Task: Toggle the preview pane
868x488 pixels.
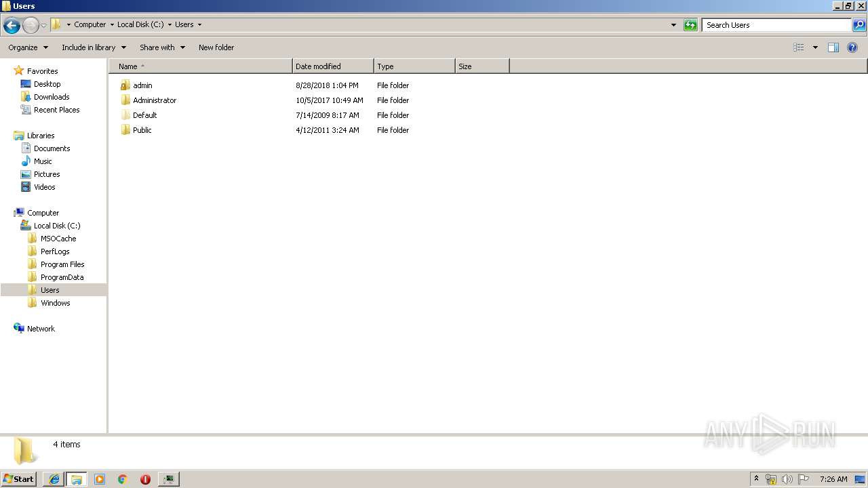Action: 833,47
